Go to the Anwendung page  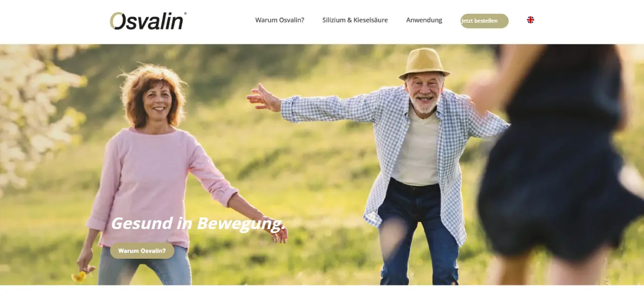[424, 20]
